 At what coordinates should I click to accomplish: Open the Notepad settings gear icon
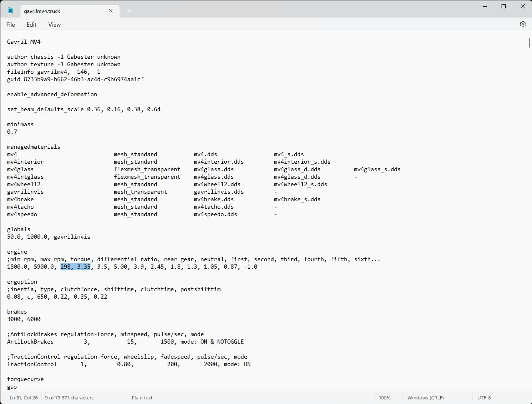pyautogui.click(x=522, y=25)
